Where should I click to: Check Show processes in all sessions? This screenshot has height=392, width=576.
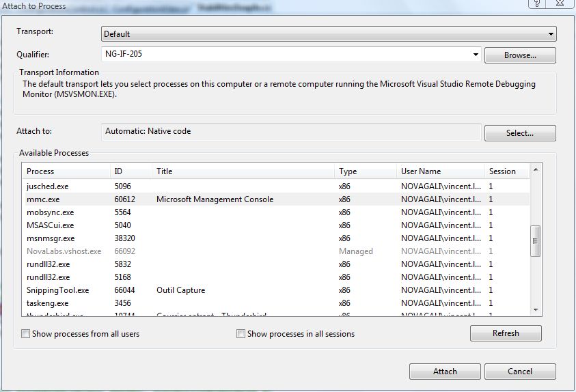point(241,334)
